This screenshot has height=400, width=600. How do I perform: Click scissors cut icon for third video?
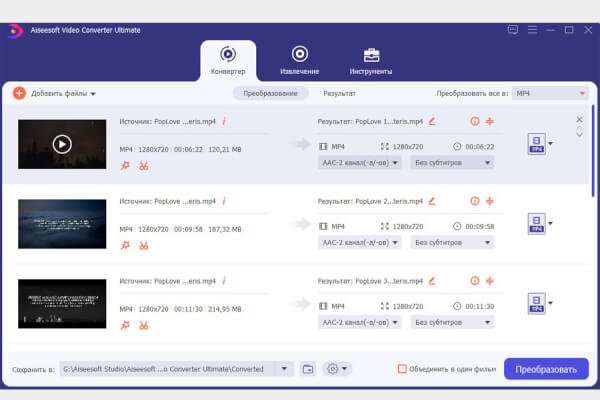(x=144, y=325)
